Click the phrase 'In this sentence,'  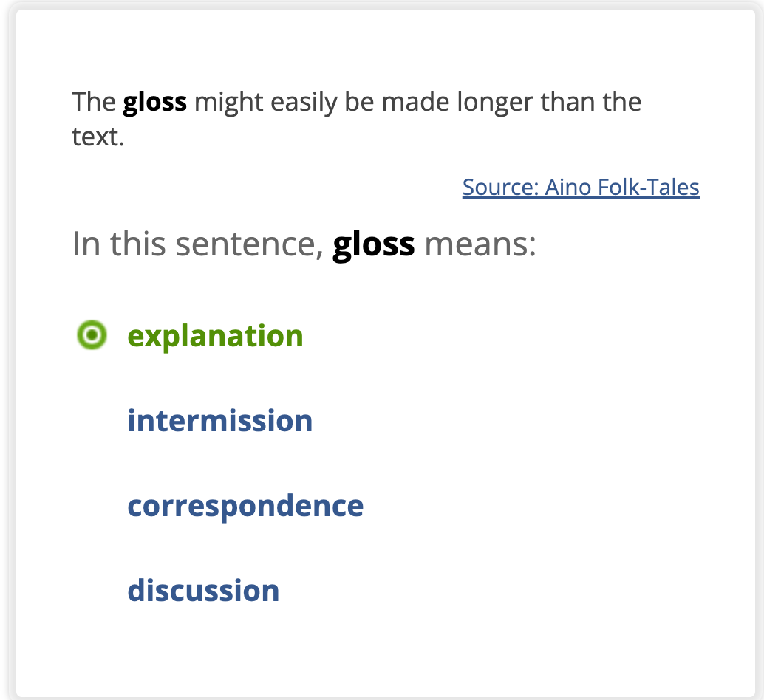tap(198, 244)
